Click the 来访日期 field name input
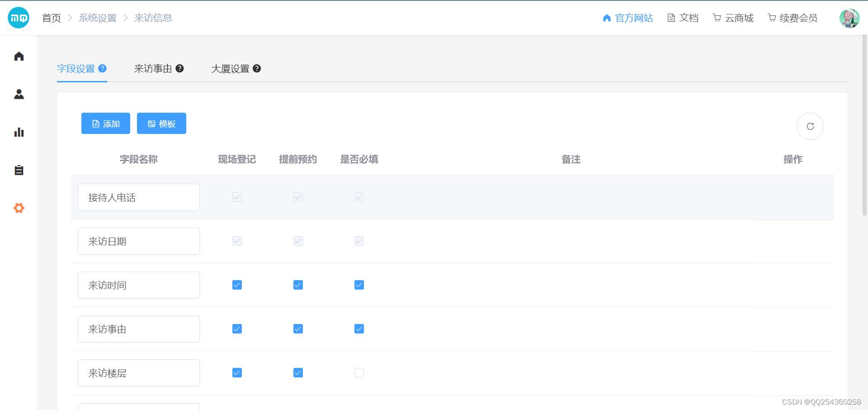Image resolution: width=868 pixels, height=410 pixels. tap(139, 241)
